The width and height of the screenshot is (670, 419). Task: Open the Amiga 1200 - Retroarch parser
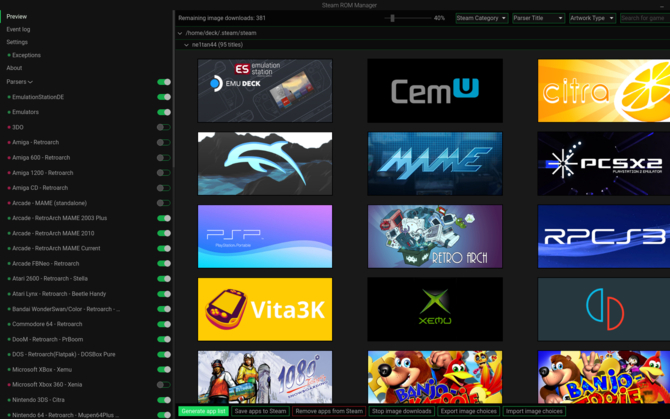pos(43,173)
